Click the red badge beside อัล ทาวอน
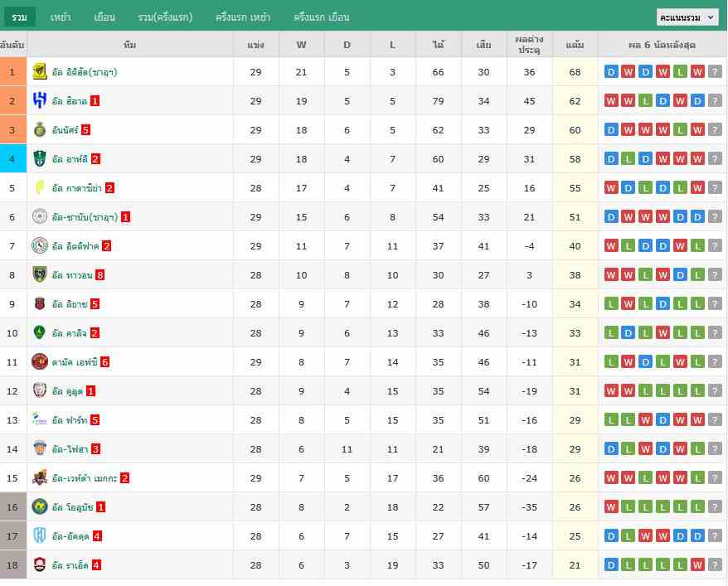 click(x=100, y=275)
